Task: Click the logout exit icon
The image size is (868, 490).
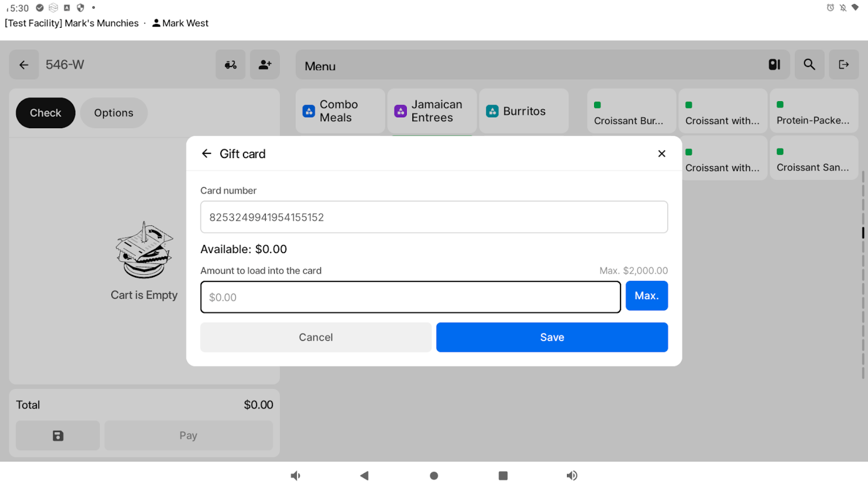Action: (844, 64)
